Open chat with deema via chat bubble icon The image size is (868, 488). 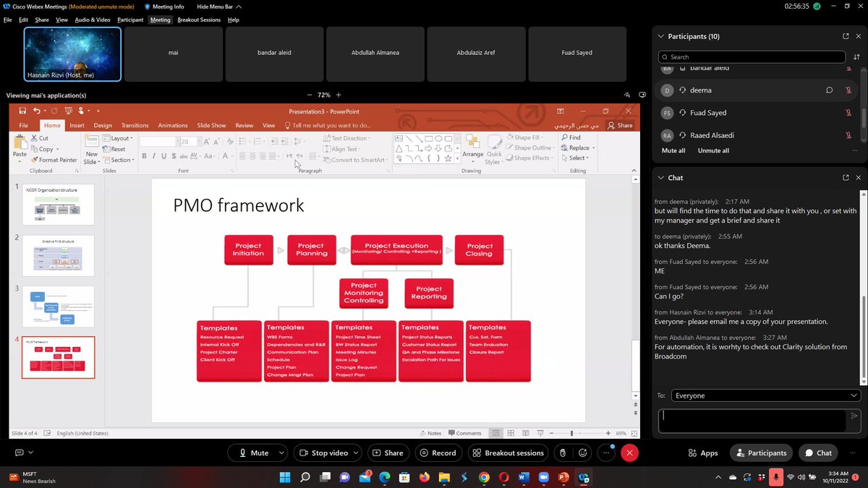(829, 90)
